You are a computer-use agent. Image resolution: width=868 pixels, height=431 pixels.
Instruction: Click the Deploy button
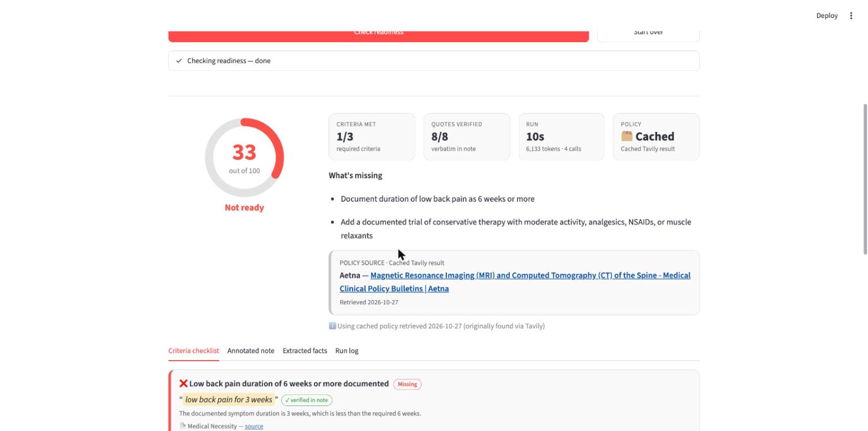click(x=826, y=16)
